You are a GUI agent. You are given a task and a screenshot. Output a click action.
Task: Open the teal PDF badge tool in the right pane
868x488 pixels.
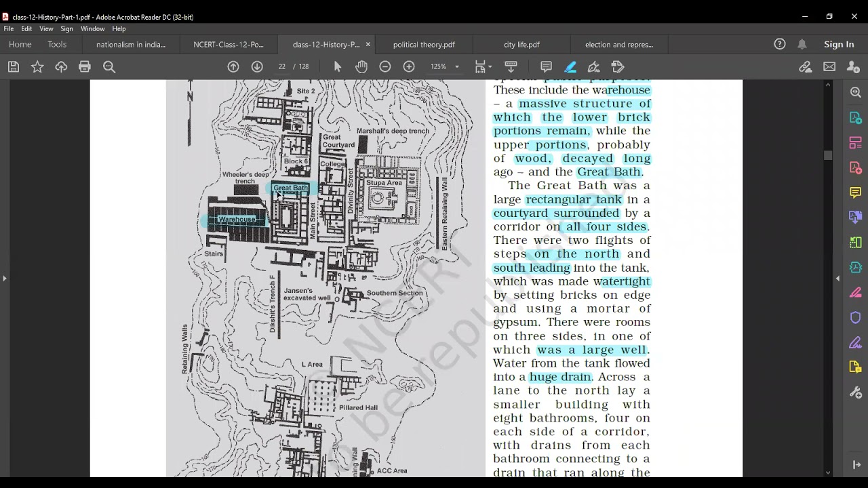pyautogui.click(x=856, y=267)
